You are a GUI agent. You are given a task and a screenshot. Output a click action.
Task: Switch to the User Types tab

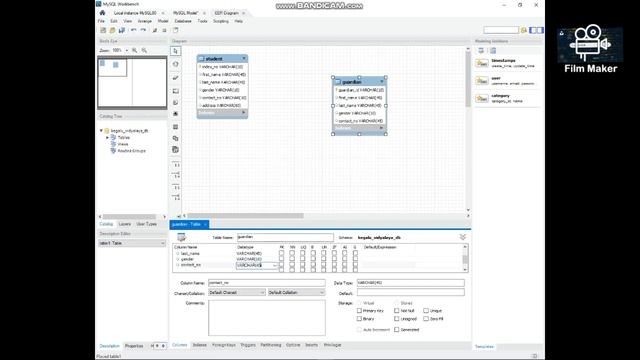(x=146, y=224)
